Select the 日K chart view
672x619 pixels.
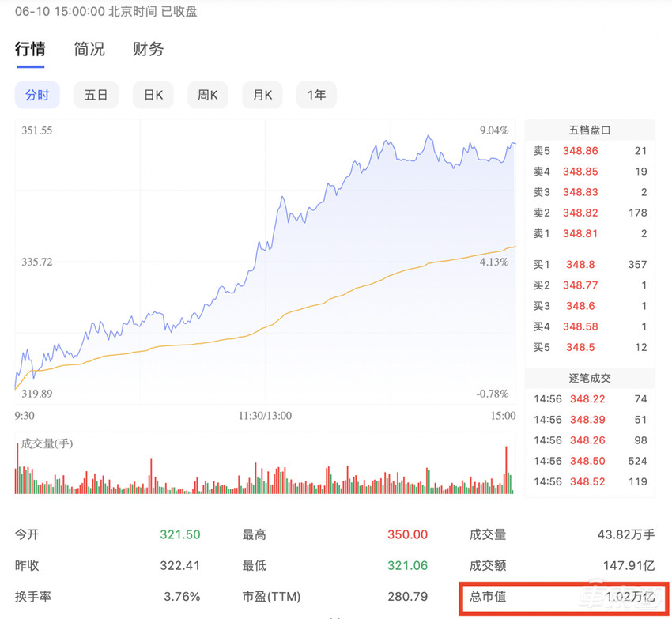[153, 94]
